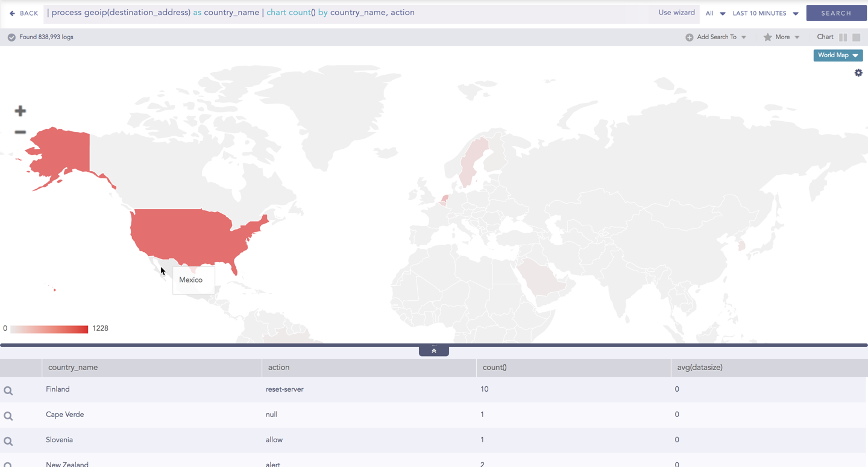Click the Use wizard link

[x=676, y=12]
